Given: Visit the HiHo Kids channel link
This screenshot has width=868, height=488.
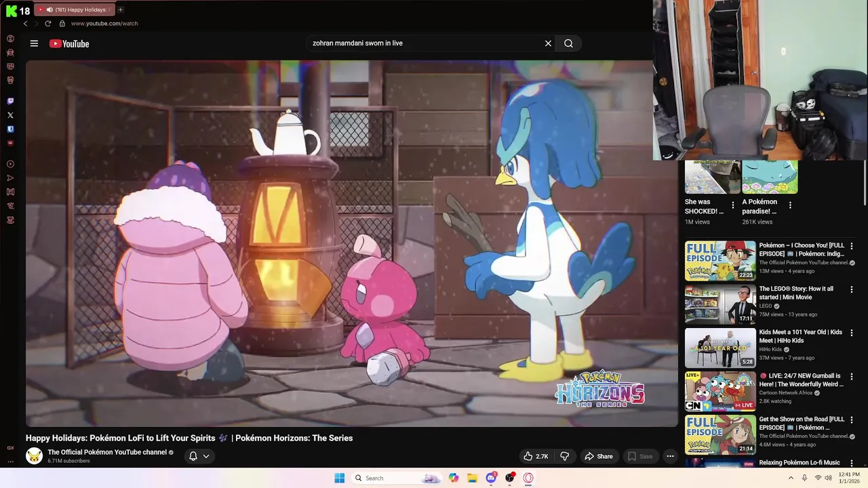Looking at the screenshot, I should click(x=770, y=349).
